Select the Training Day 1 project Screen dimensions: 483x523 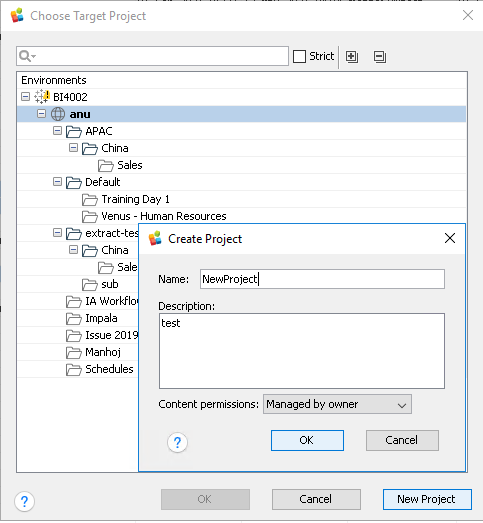tap(135, 199)
